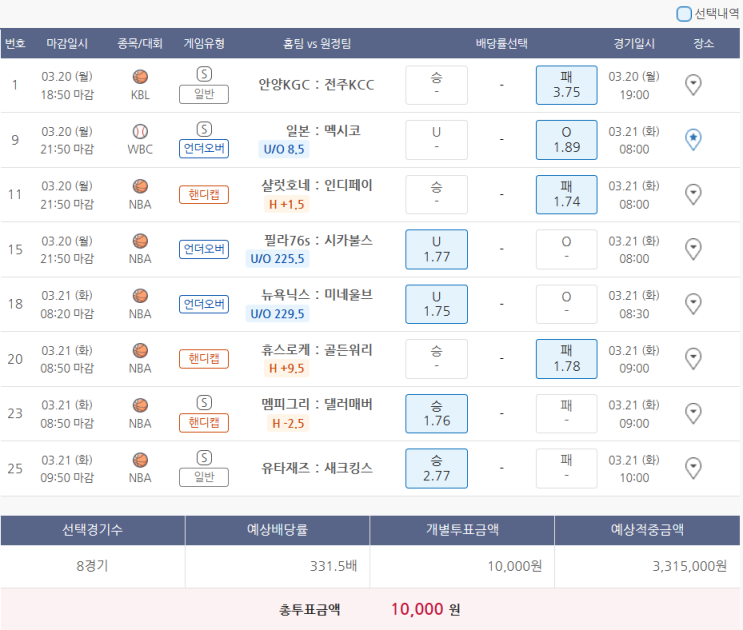Toggle 승 2.77 for 유타재즈 : 새크킹스
743x630 pixels.
coord(436,468)
